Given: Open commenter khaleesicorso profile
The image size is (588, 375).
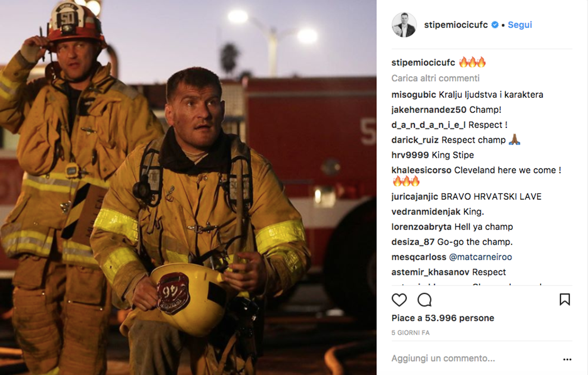Looking at the screenshot, I should pyautogui.click(x=421, y=170).
